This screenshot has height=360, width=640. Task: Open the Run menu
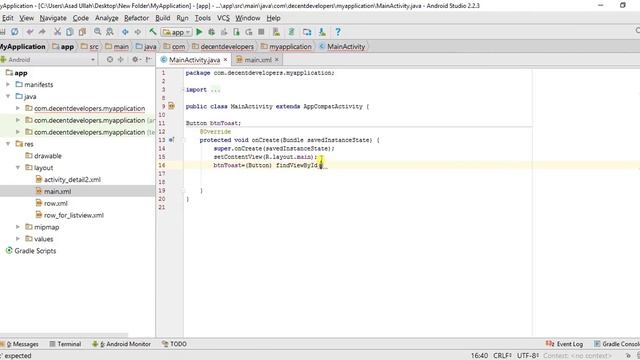click(x=182, y=18)
